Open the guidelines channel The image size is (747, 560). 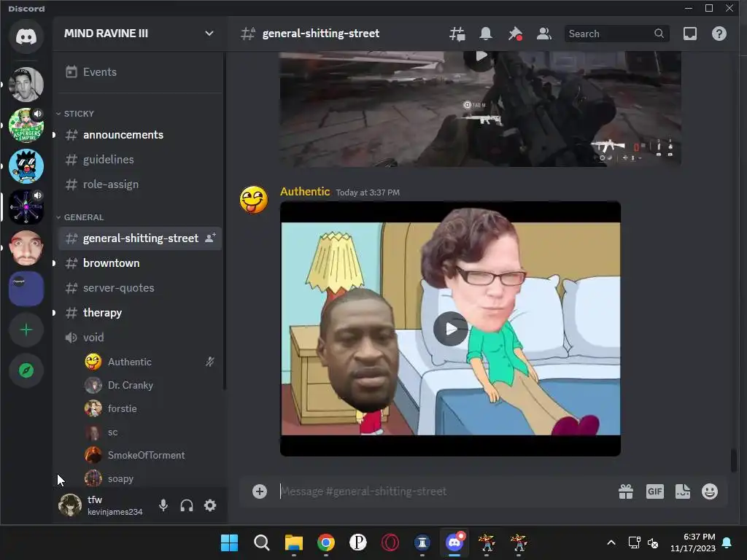139,160
